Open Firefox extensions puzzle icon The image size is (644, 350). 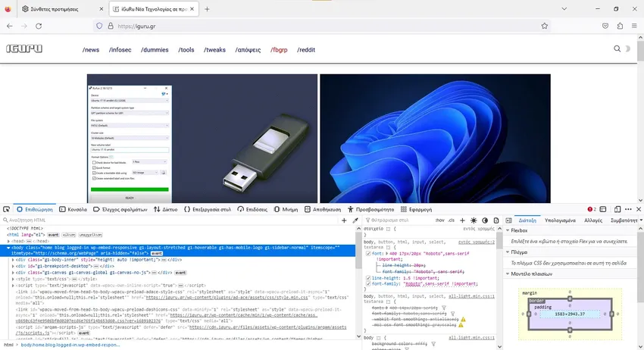620,26
